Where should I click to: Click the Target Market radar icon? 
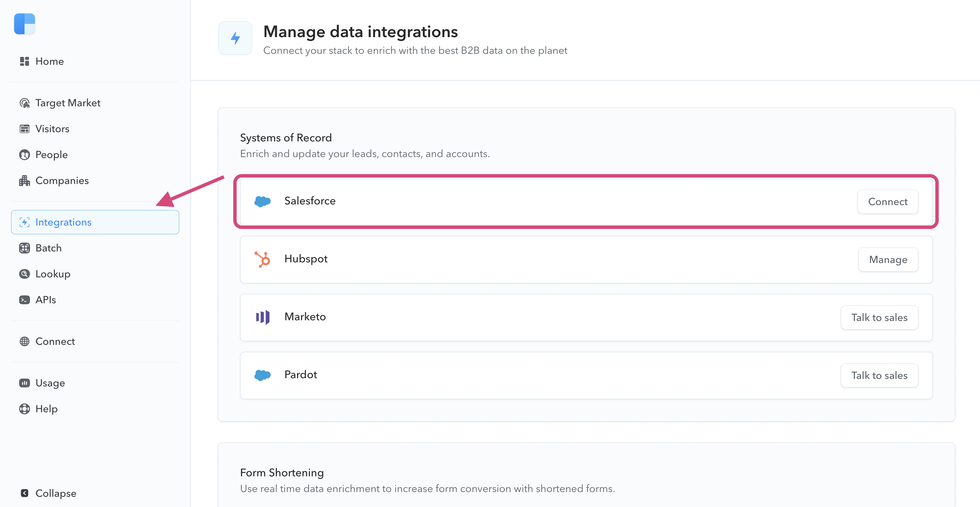[x=24, y=103]
